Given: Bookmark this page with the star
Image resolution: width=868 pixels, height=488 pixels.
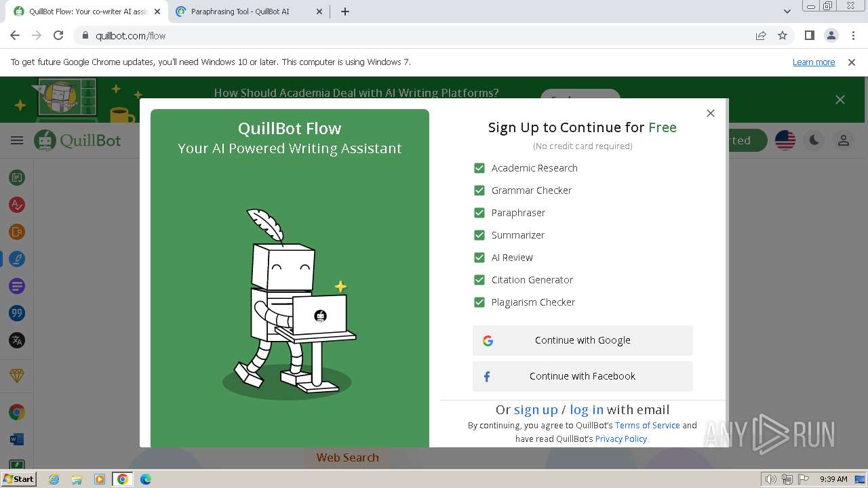Looking at the screenshot, I should (783, 36).
